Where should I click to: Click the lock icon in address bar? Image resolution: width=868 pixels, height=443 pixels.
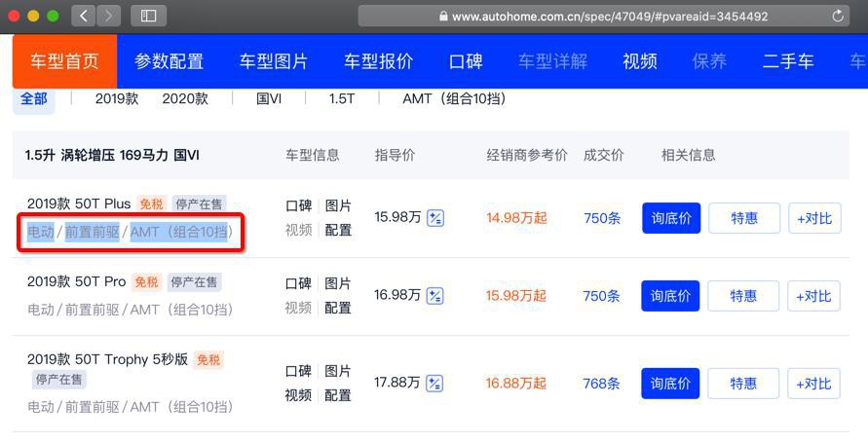coord(443,16)
